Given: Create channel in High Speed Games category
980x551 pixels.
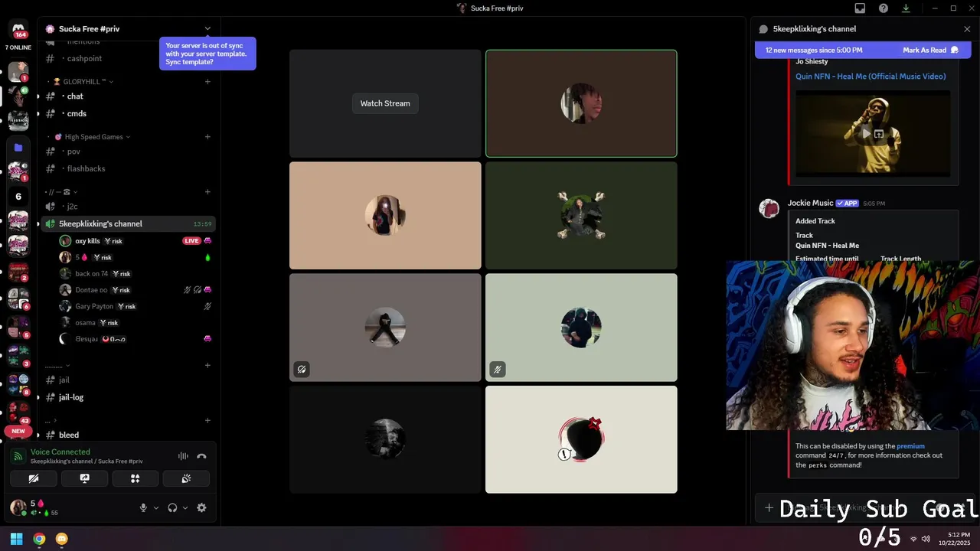Looking at the screenshot, I should tap(207, 137).
